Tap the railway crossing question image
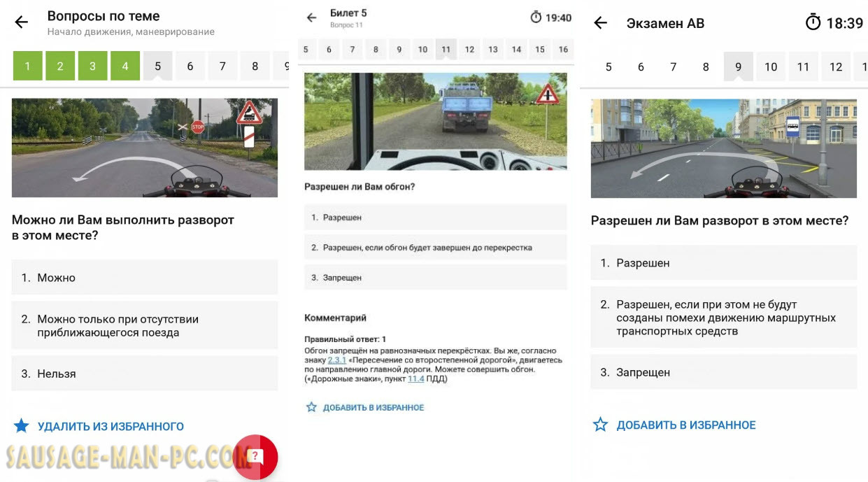This screenshot has width=868, height=482. [x=145, y=148]
